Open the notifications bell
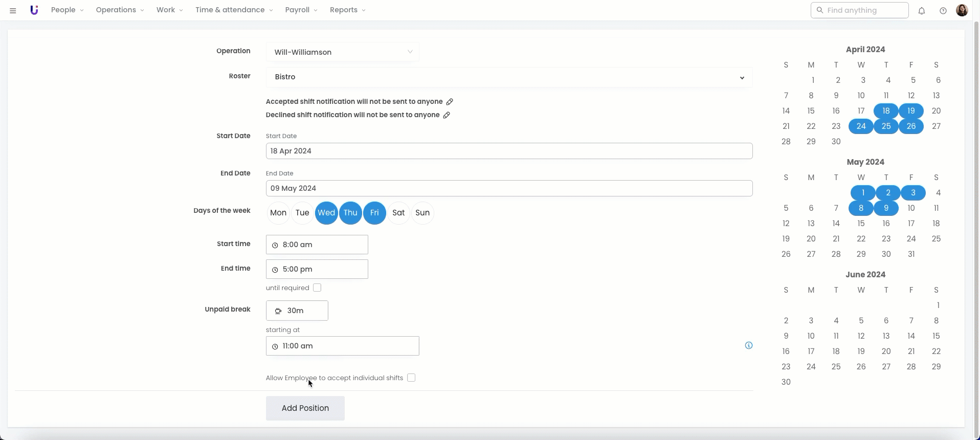 click(x=921, y=11)
